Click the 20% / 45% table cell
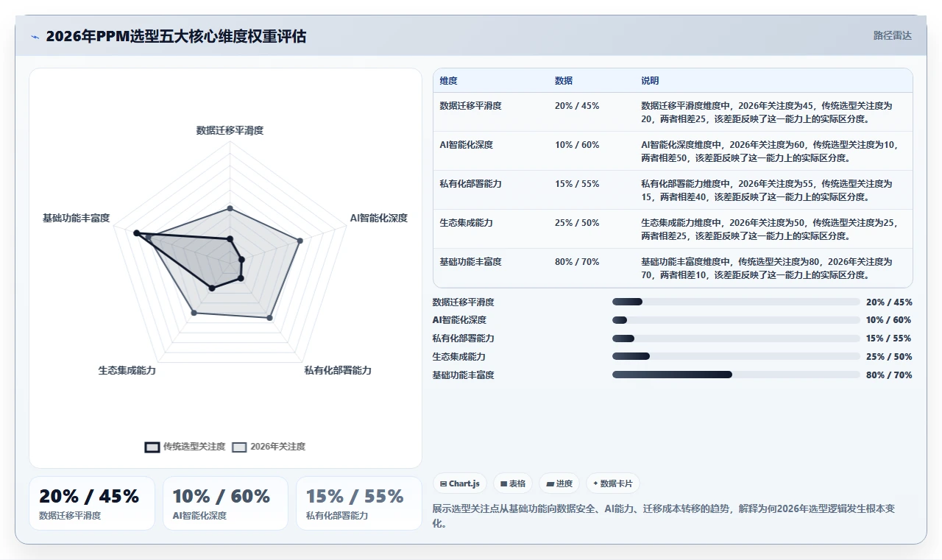 [x=577, y=106]
